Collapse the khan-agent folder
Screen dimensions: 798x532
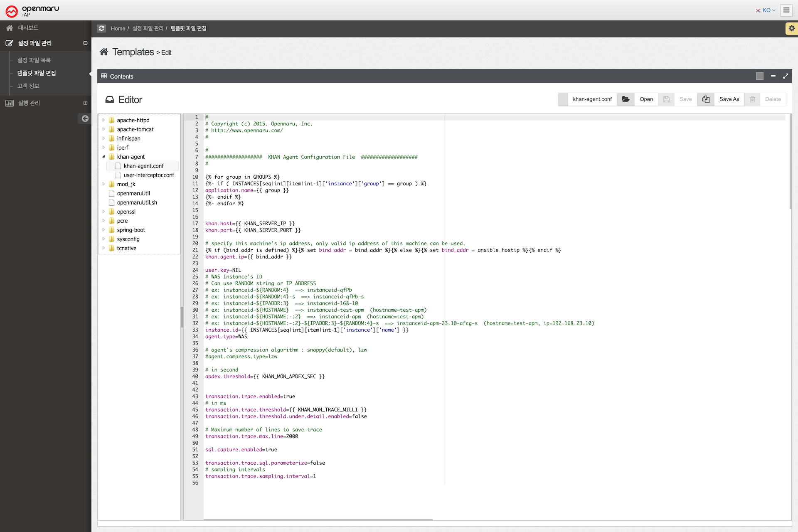pos(103,157)
